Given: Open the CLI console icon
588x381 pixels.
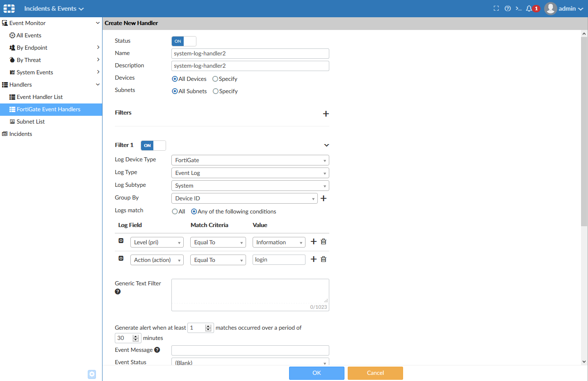Looking at the screenshot, I should pos(518,8).
